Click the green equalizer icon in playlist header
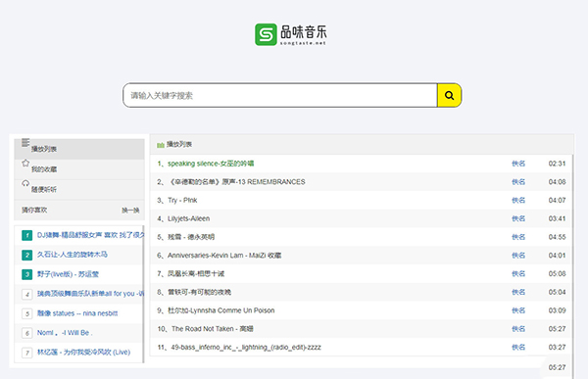The image size is (588, 379). point(161,145)
